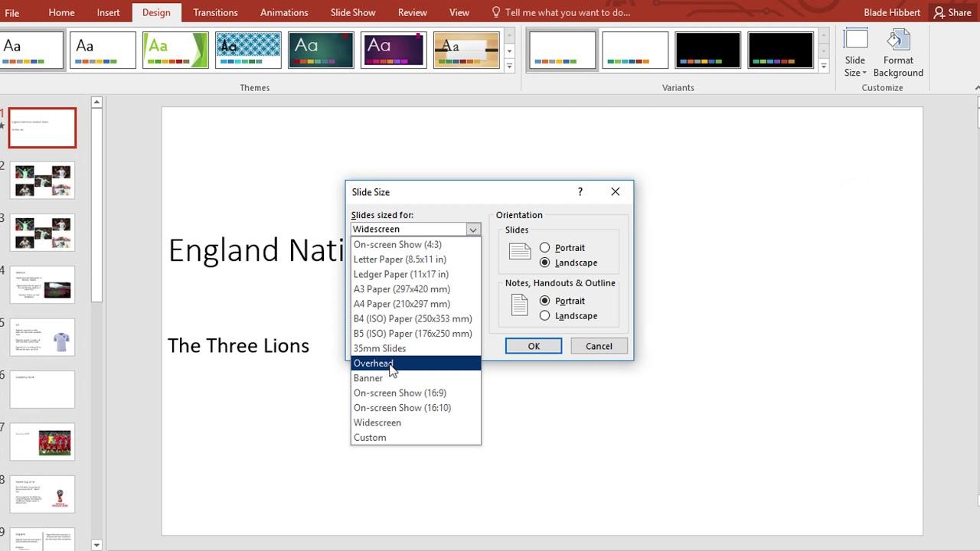Choose A4 Paper from the size list
This screenshot has height=551, width=980.
point(401,304)
